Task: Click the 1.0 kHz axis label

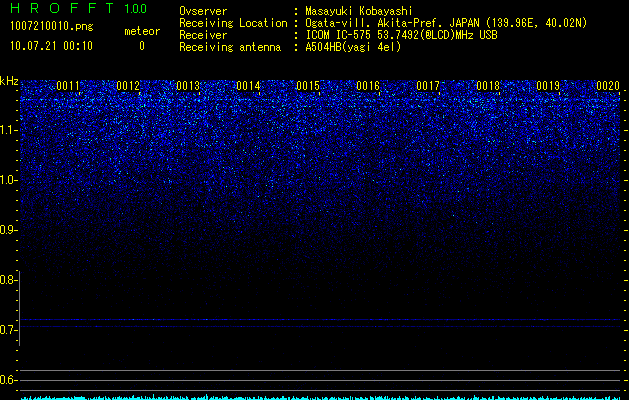Action: click(x=8, y=180)
